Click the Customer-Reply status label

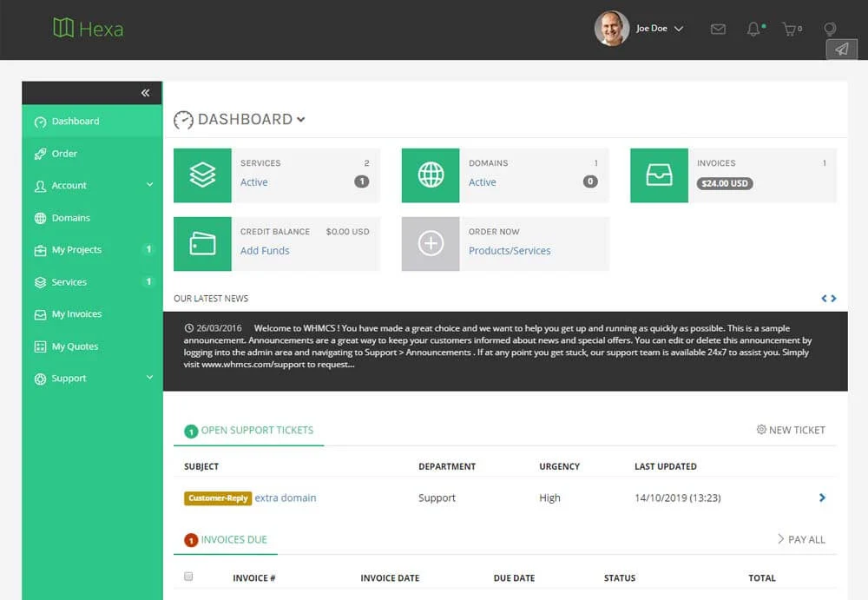tap(218, 498)
